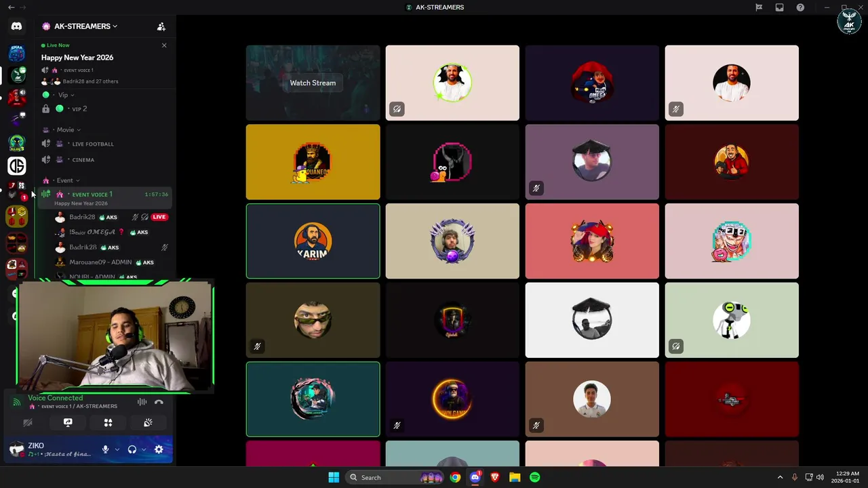
Task: Open the soundboard icon
Action: tap(148, 422)
